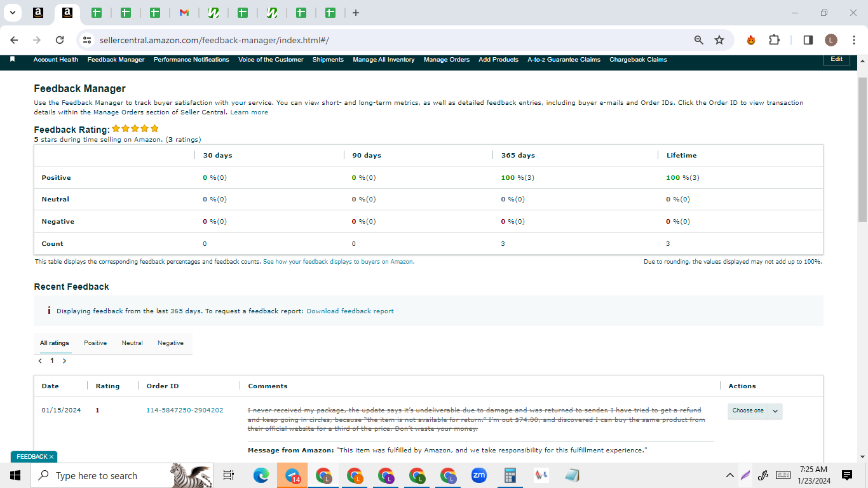The height and width of the screenshot is (488, 868).
Task: Select the All ratings tab
Action: 55,343
